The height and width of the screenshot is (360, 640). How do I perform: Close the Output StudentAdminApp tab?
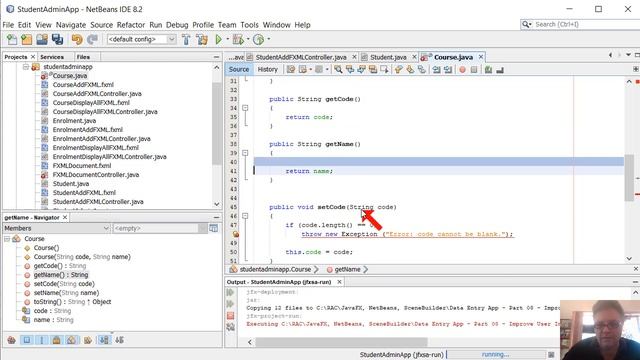339,282
